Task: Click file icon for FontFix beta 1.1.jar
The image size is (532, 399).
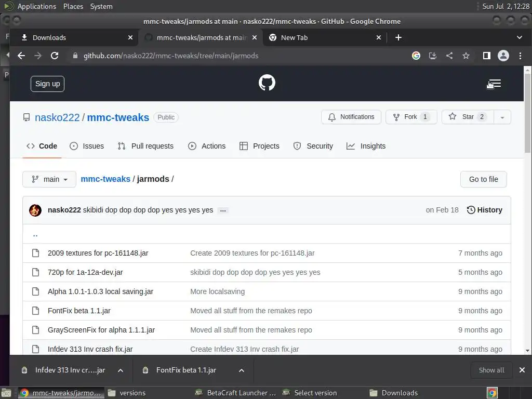Action: 36,311
